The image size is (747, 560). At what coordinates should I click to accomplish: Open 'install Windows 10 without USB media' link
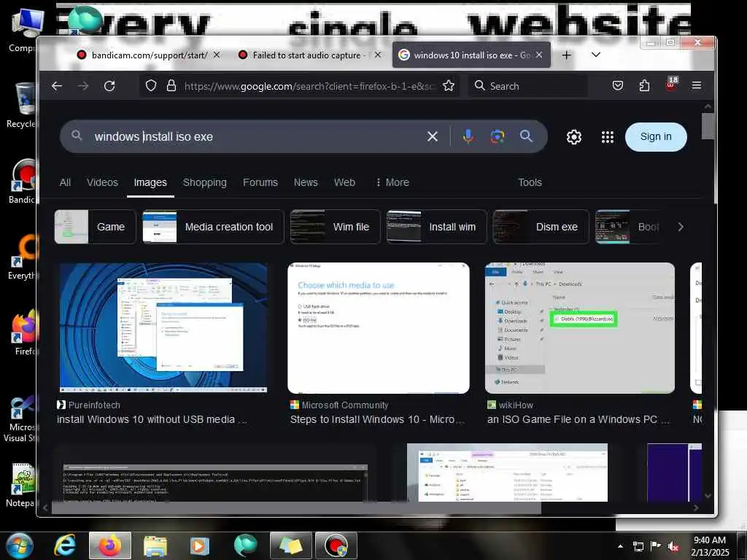pyautogui.click(x=152, y=419)
